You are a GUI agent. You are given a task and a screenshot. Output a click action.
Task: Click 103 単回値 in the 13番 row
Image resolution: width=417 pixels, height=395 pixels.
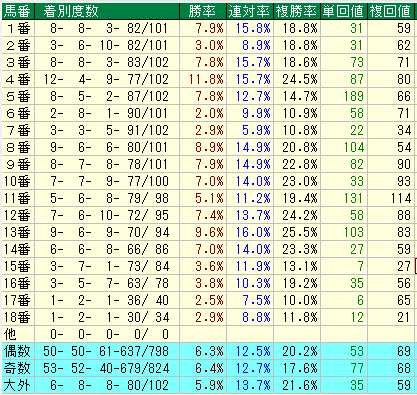pos(353,232)
